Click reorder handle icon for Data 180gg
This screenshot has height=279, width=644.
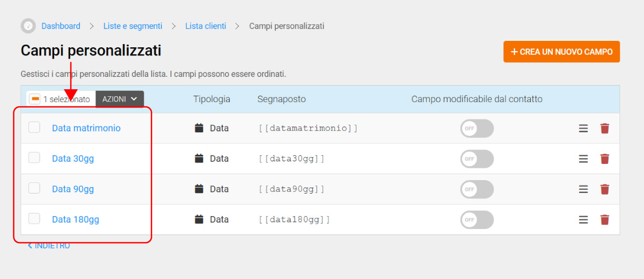pyautogui.click(x=583, y=219)
